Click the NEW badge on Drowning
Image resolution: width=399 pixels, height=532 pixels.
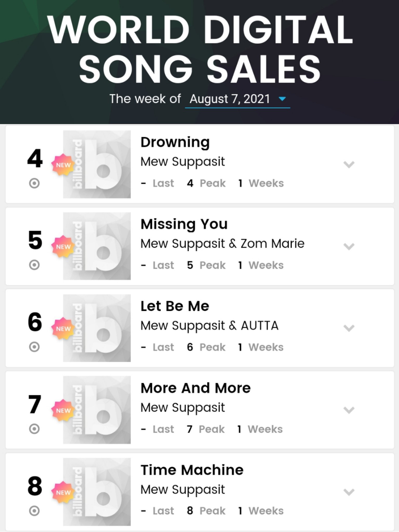click(x=63, y=165)
